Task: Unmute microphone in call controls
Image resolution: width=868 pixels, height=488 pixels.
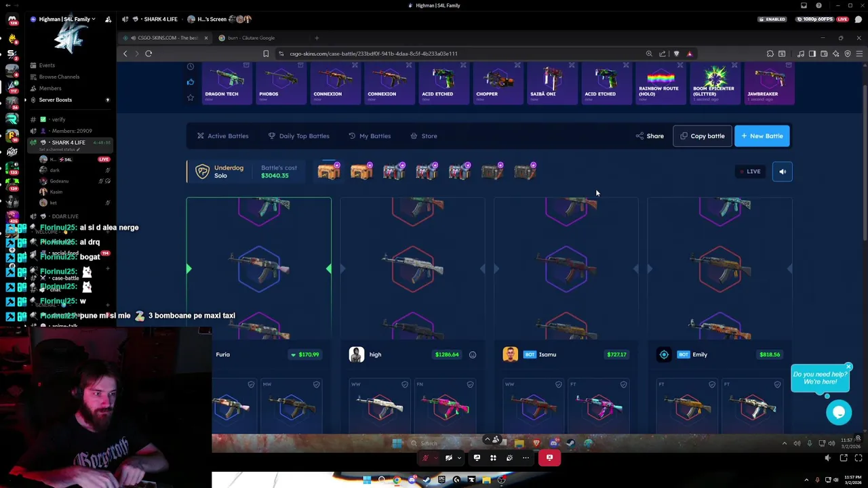Action: [425, 457]
